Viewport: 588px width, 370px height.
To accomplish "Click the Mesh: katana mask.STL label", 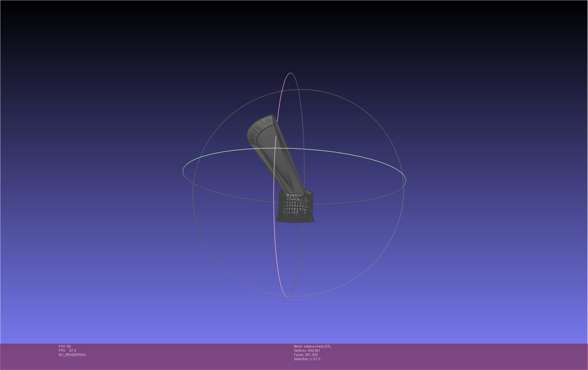I will (x=312, y=346).
